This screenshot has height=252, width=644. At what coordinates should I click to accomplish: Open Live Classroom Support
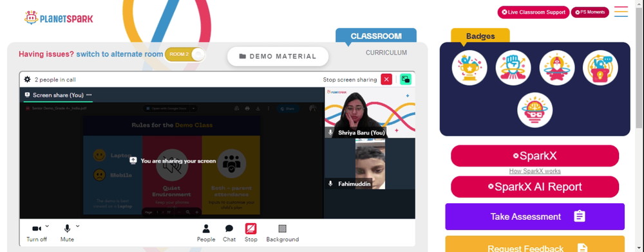point(533,12)
